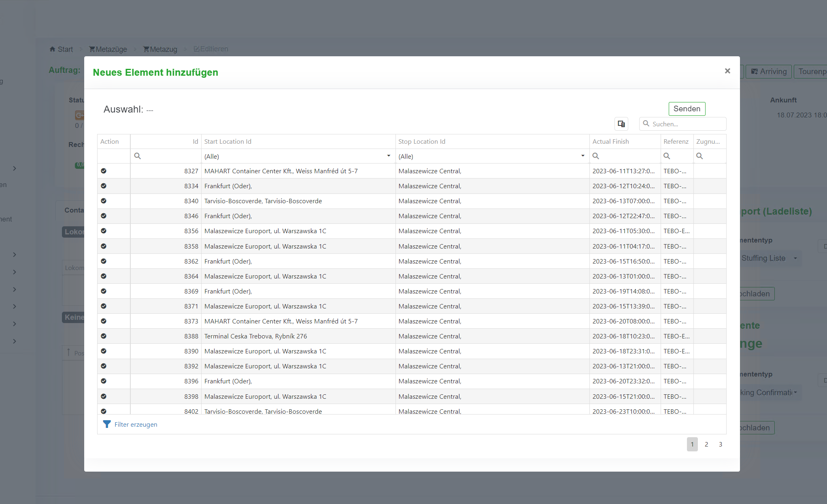Go to page 2 of results
The height and width of the screenshot is (504, 827).
pyautogui.click(x=706, y=444)
